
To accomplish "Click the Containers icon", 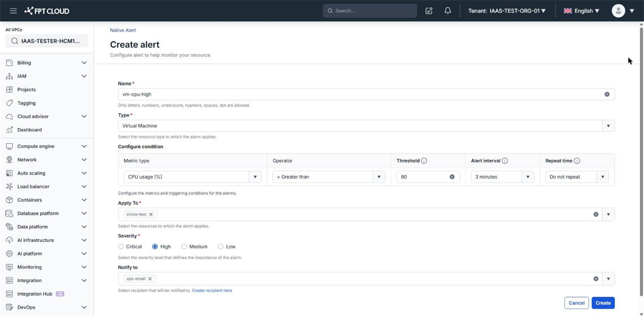I will coord(9,200).
